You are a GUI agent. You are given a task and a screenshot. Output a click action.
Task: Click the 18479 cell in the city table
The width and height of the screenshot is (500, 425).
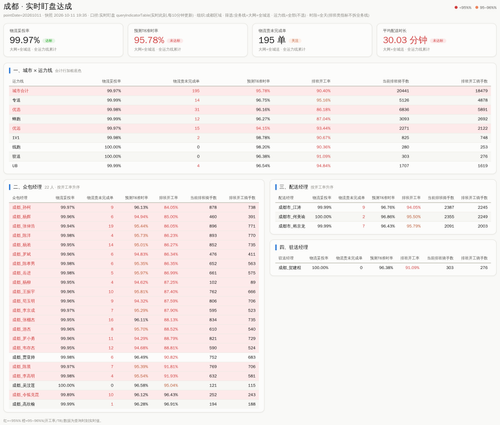[482, 91]
